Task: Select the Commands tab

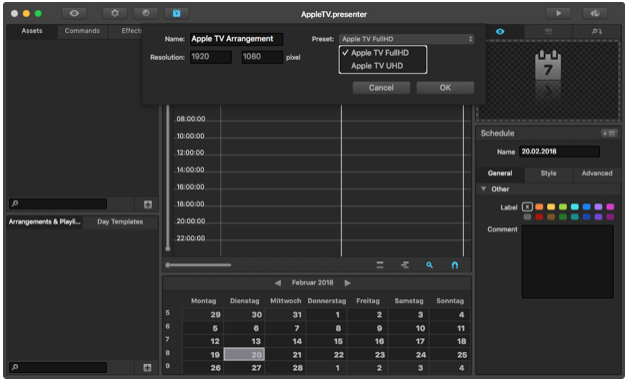Action: 82,31
